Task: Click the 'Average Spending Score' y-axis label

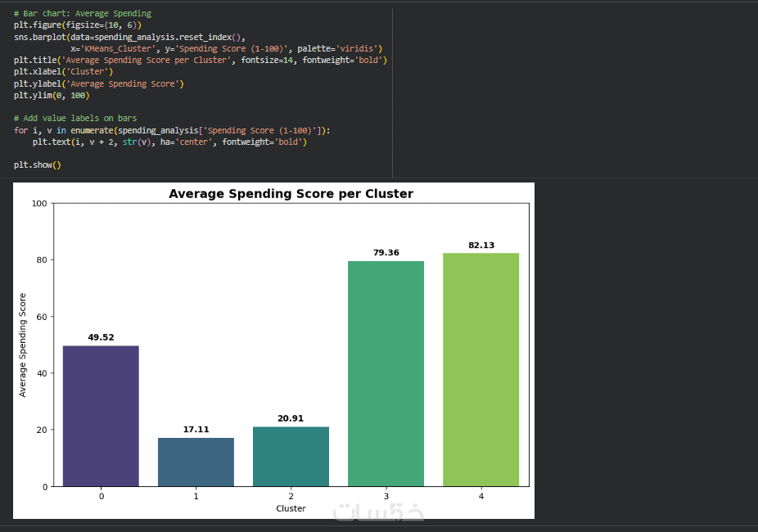Action: [23, 345]
